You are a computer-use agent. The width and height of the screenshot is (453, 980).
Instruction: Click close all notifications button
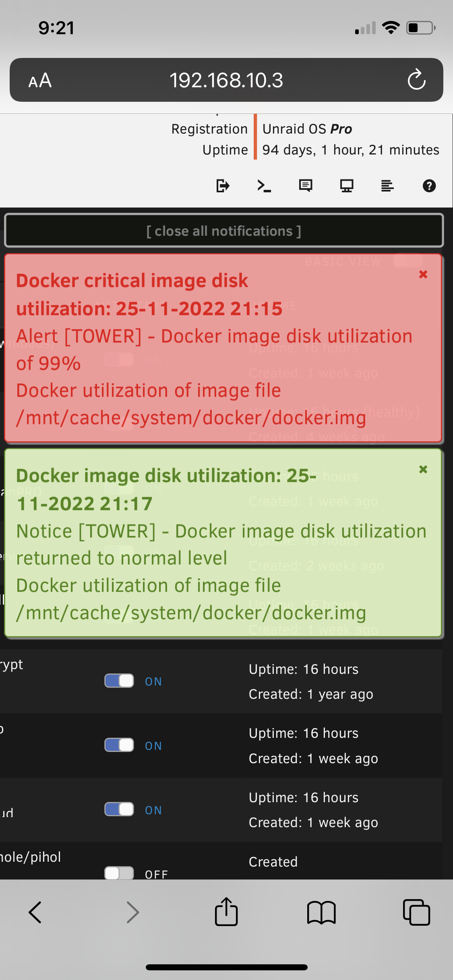(x=224, y=231)
